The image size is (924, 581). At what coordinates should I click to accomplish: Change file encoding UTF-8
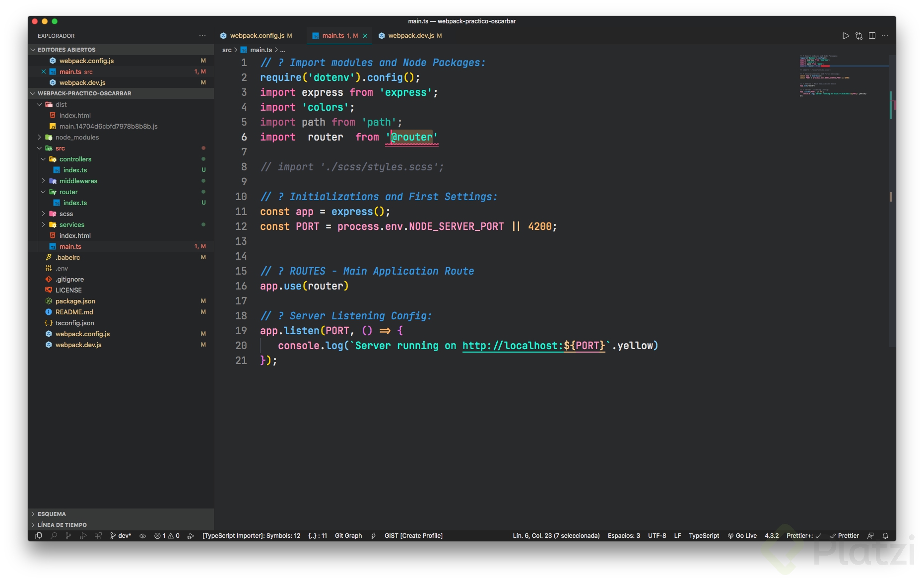657,536
